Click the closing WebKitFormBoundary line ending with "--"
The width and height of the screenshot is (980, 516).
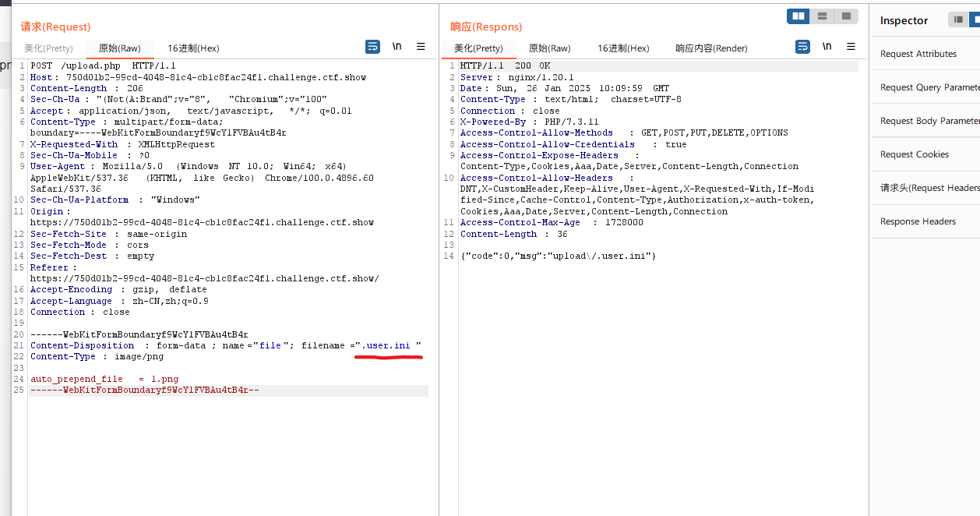(145, 390)
